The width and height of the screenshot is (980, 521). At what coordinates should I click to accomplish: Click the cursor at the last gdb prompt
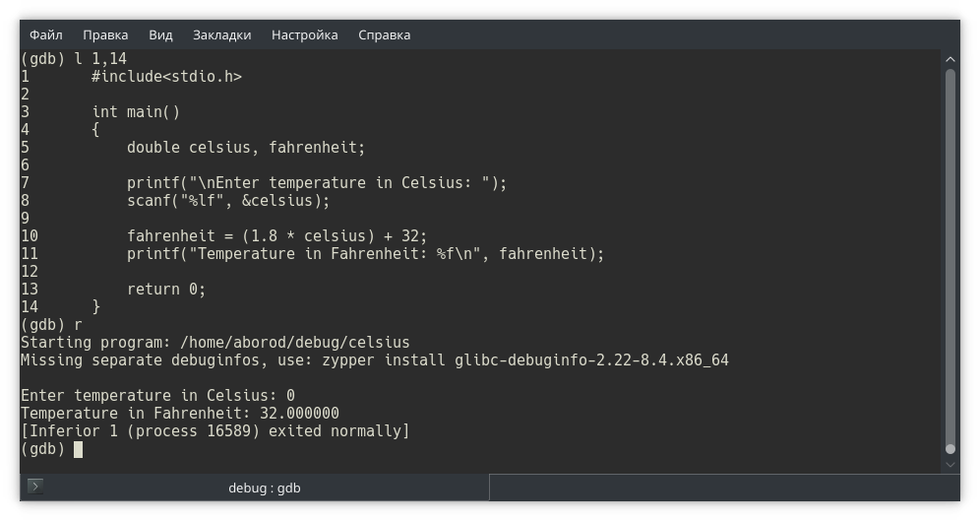[78, 449]
